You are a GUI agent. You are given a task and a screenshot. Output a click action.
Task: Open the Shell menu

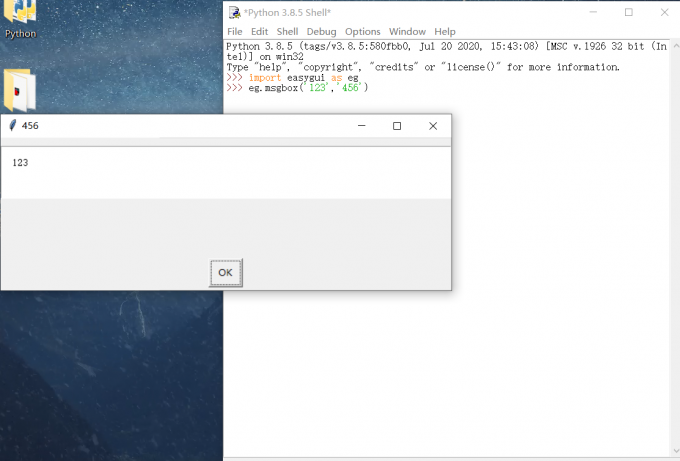point(287,32)
